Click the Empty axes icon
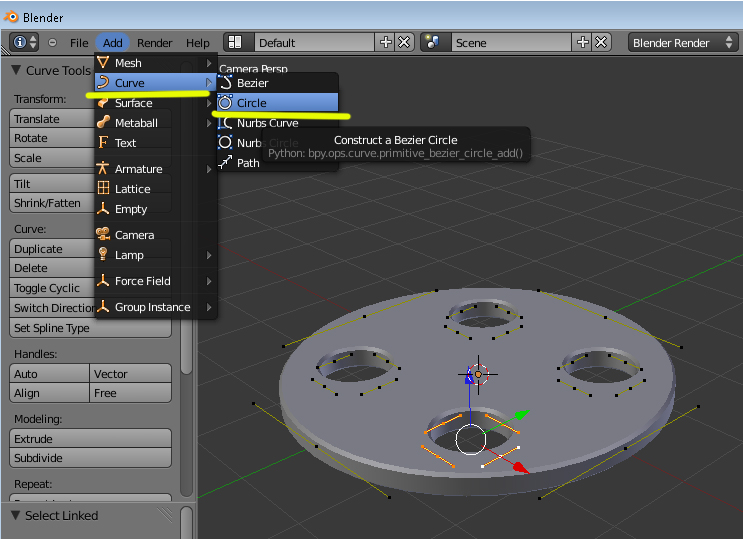 [x=103, y=208]
